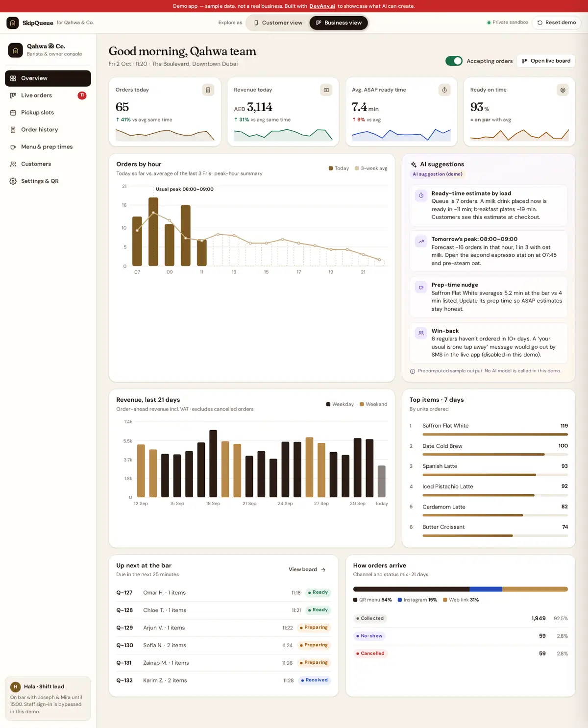This screenshot has width=588, height=728.
Task: Switch to Customer view
Action: tap(277, 23)
